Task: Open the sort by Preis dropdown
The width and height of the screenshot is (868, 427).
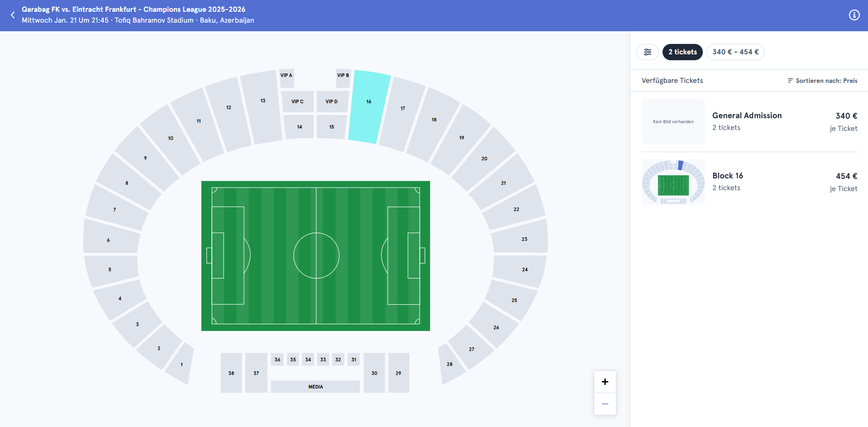Action: pos(822,81)
